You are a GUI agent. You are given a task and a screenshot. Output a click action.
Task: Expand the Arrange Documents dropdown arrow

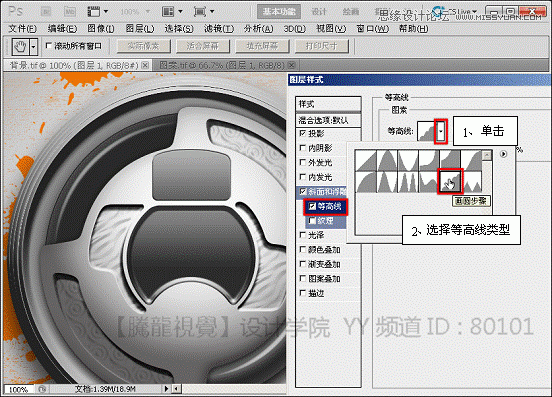[180, 12]
